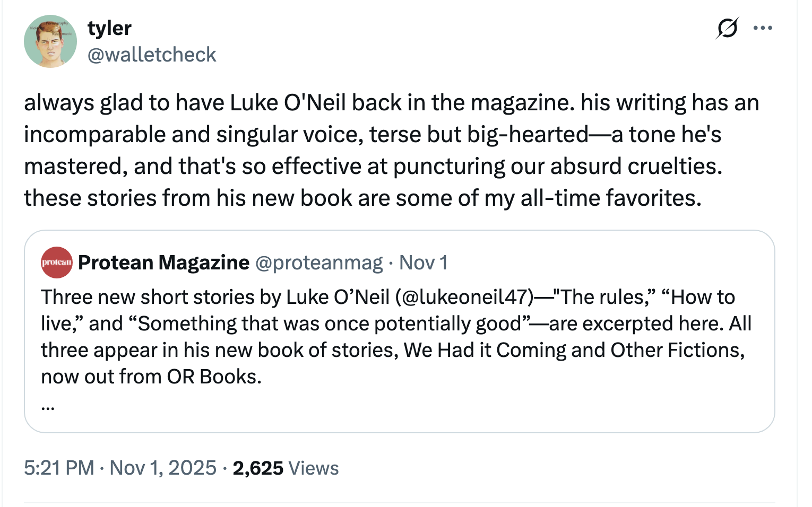
Task: Expand the quoted post via trailing ellipsis
Action: [48, 407]
